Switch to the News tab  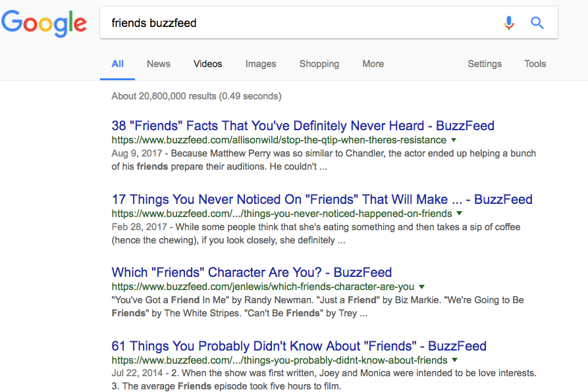point(159,64)
